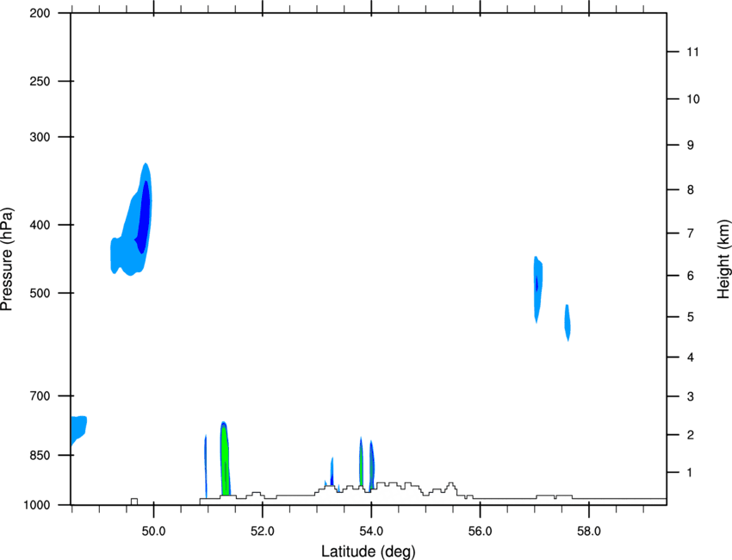Viewport: 732px width, 560px height.
Task: Click the small terrain box near latitude 49.6
Action: [134, 501]
